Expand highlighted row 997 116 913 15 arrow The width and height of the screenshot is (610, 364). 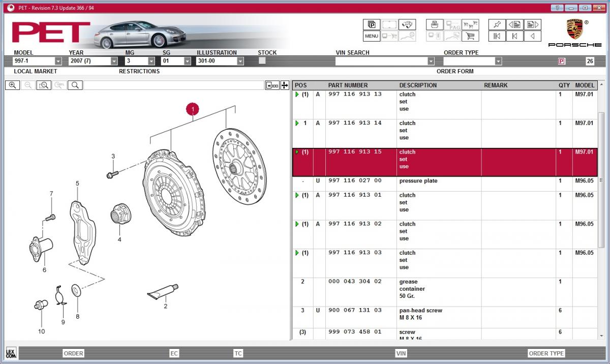pos(297,152)
